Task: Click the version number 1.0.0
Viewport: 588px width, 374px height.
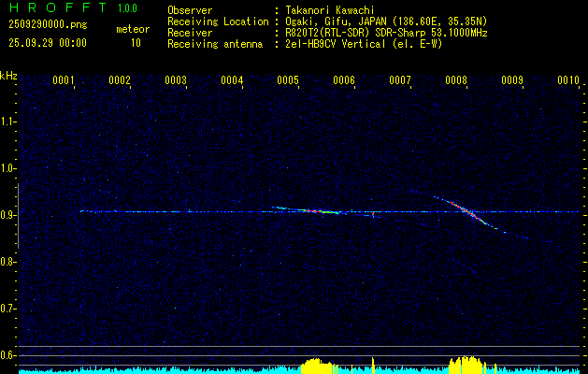Action: [127, 8]
